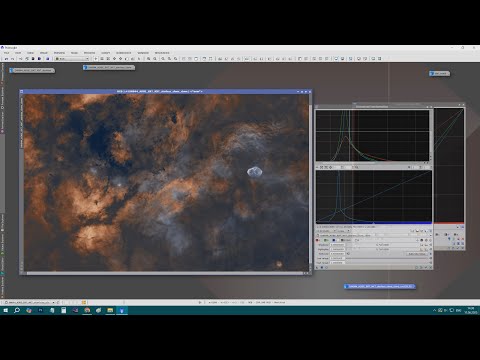Image resolution: width=480 pixels, height=360 pixels.
Task: Click the Shadows value input field
Action: tap(337, 245)
